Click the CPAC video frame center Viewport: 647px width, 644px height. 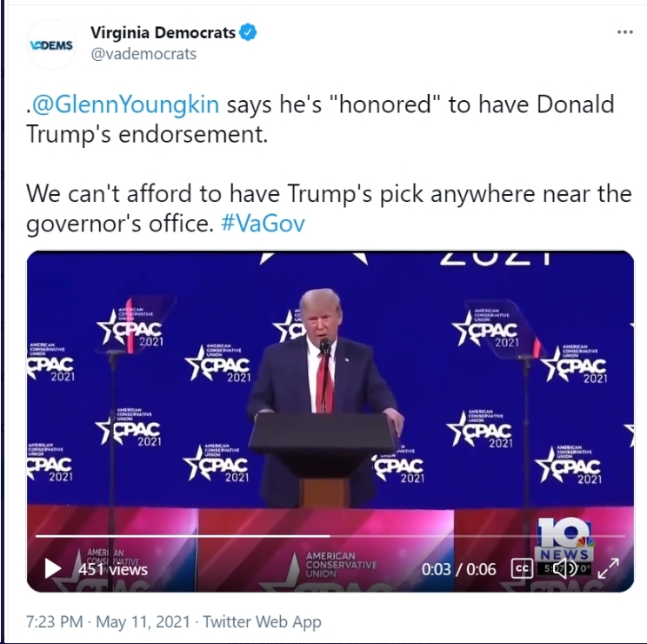click(330, 421)
